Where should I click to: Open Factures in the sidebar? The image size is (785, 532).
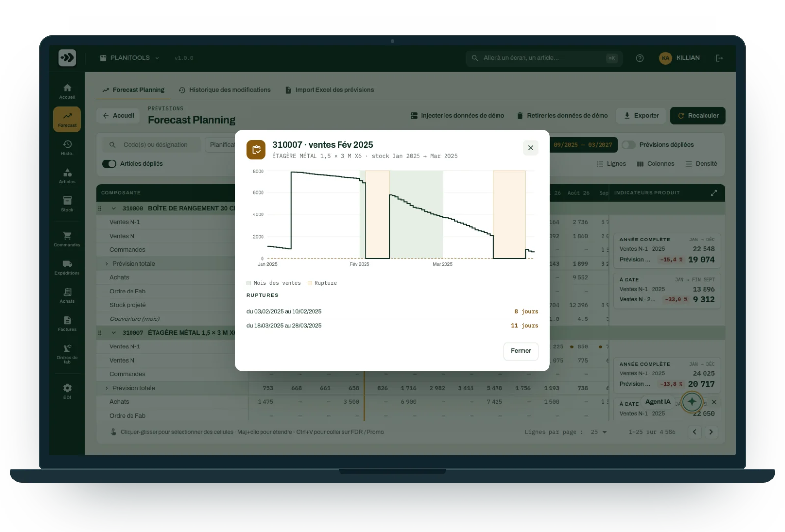click(67, 323)
